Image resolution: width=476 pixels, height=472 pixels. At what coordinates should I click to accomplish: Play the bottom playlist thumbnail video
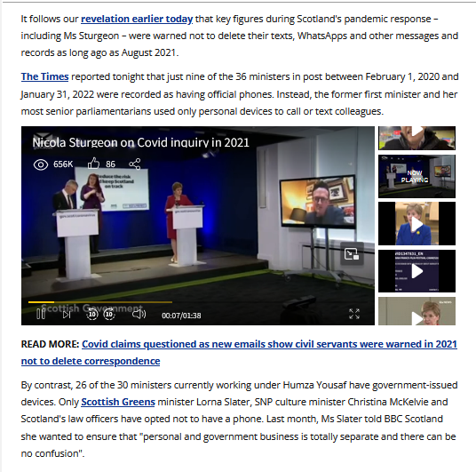click(416, 311)
